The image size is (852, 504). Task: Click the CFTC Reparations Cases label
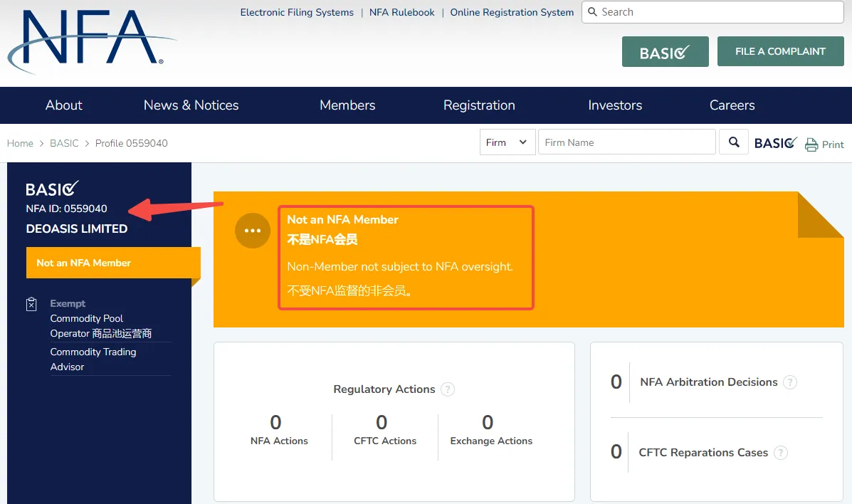click(703, 452)
